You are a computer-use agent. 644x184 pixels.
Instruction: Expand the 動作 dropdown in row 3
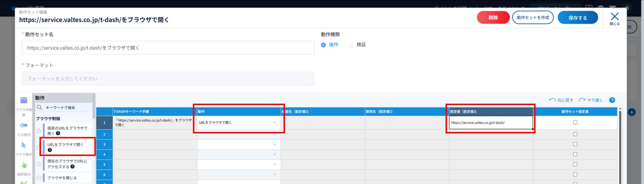click(274, 144)
